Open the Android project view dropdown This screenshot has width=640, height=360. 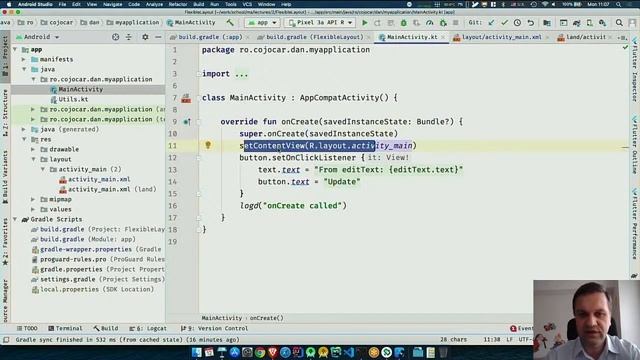(38, 37)
